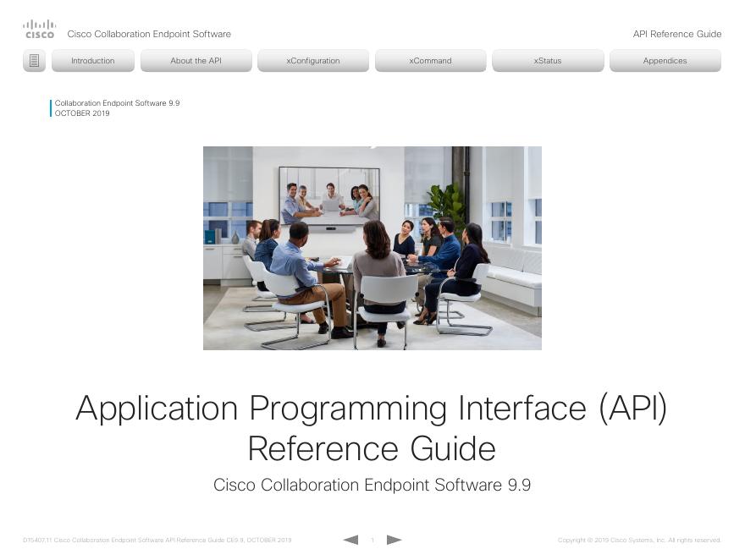Viewport: 745px width, 560px height.
Task: Open the Introduction tab
Action: tap(93, 61)
